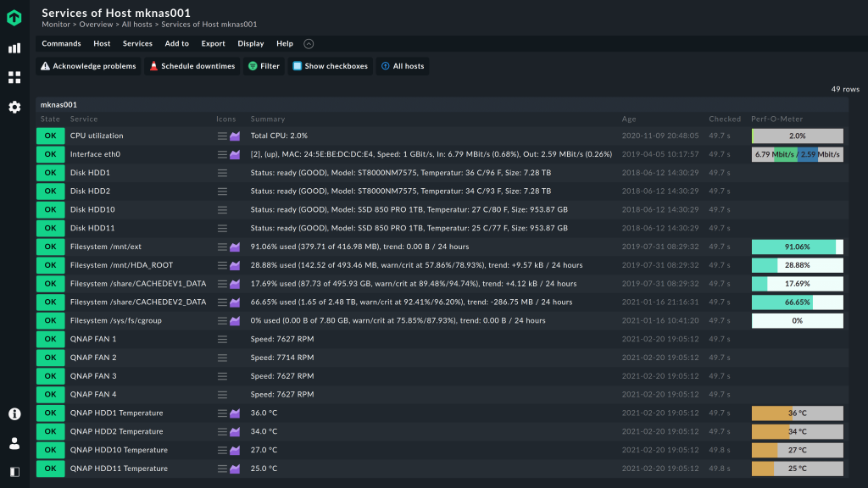Image resolution: width=868 pixels, height=488 pixels.
Task: Click Schedule downtimes button
Action: point(192,66)
